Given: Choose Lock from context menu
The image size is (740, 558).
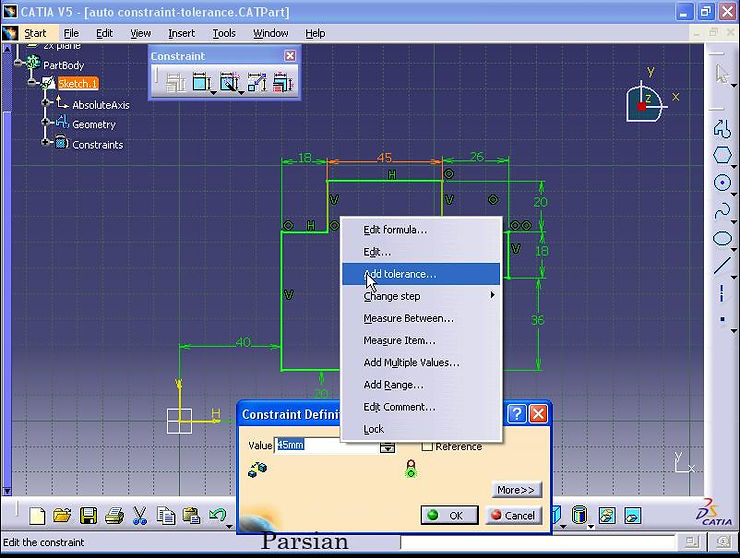Looking at the screenshot, I should (420, 429).
